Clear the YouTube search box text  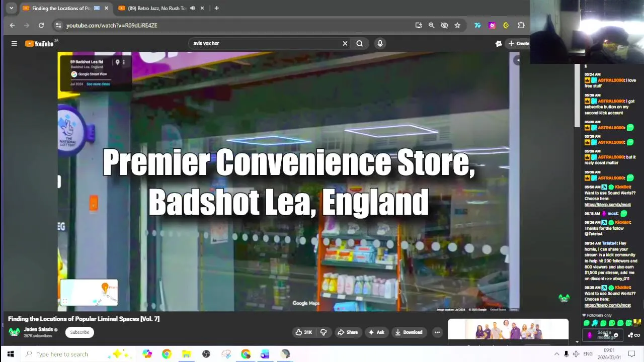[345, 43]
